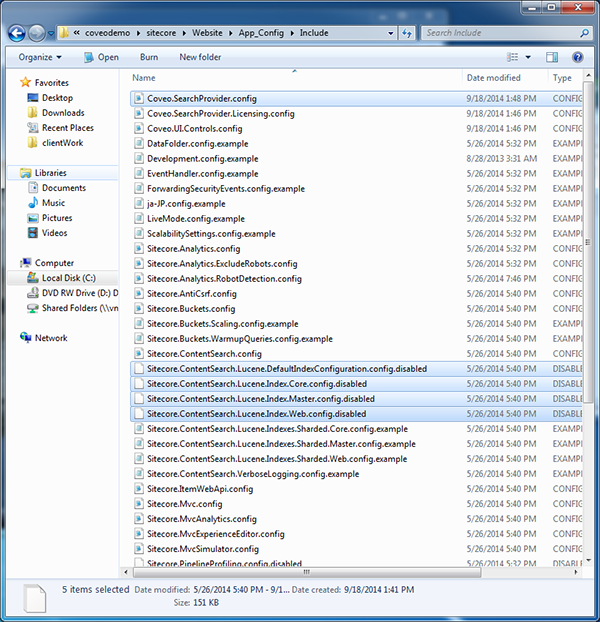Click the Forward navigation arrow button
The height and width of the screenshot is (622, 600).
(37, 33)
